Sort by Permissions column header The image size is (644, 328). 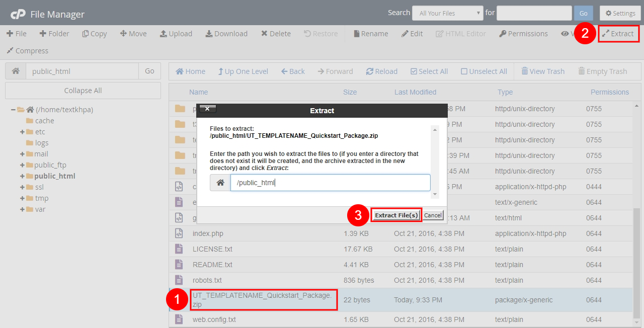tap(610, 92)
